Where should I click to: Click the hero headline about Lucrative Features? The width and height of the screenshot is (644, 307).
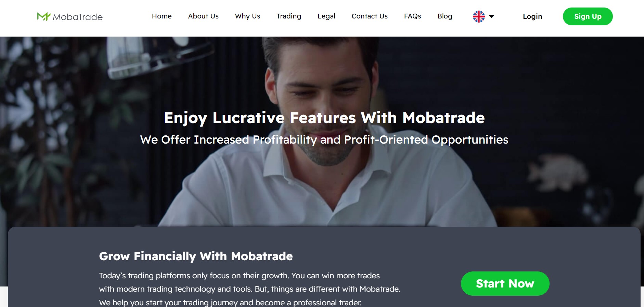[x=324, y=118]
